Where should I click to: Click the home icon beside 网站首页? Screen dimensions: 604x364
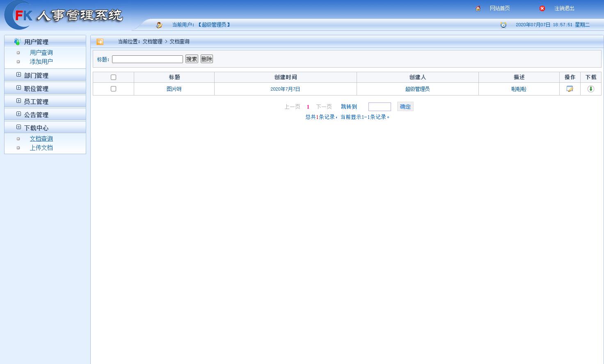(x=478, y=9)
